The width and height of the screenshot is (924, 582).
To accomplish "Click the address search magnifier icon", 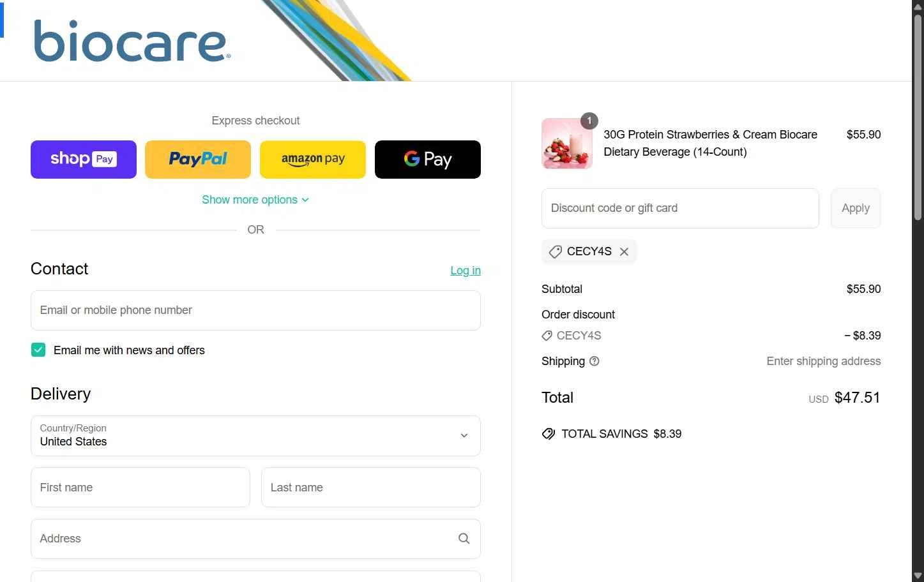I will coord(464,539).
